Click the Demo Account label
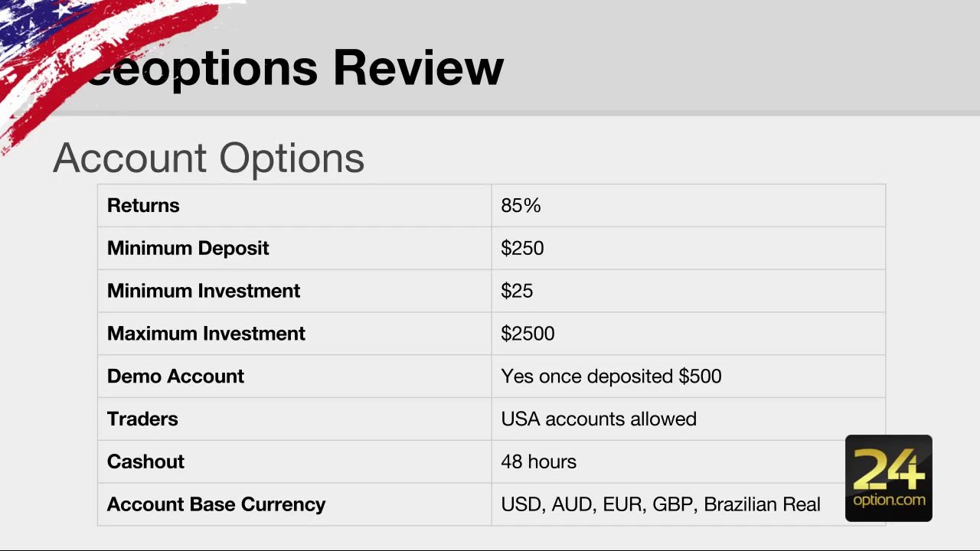 [x=175, y=377]
